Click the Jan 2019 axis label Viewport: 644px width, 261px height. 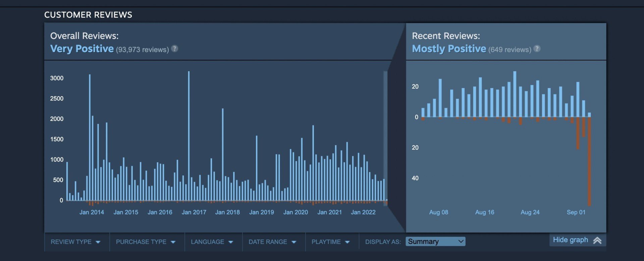coord(262,212)
